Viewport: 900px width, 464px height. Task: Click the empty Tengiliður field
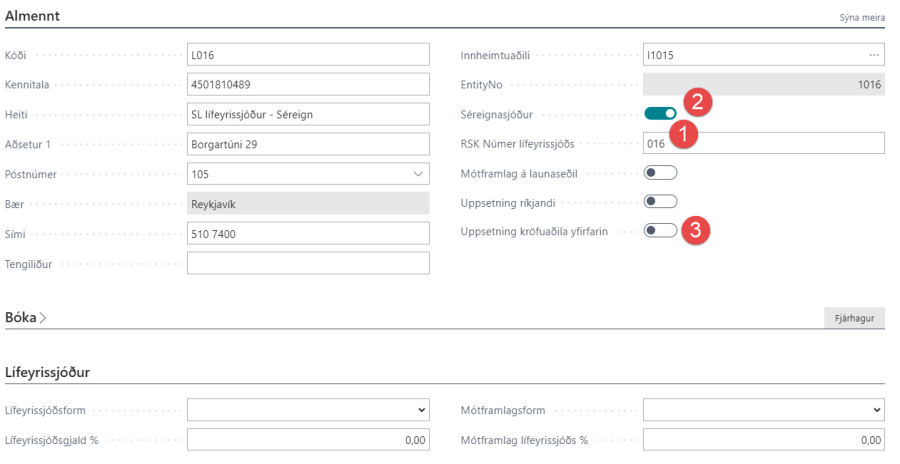click(x=308, y=263)
